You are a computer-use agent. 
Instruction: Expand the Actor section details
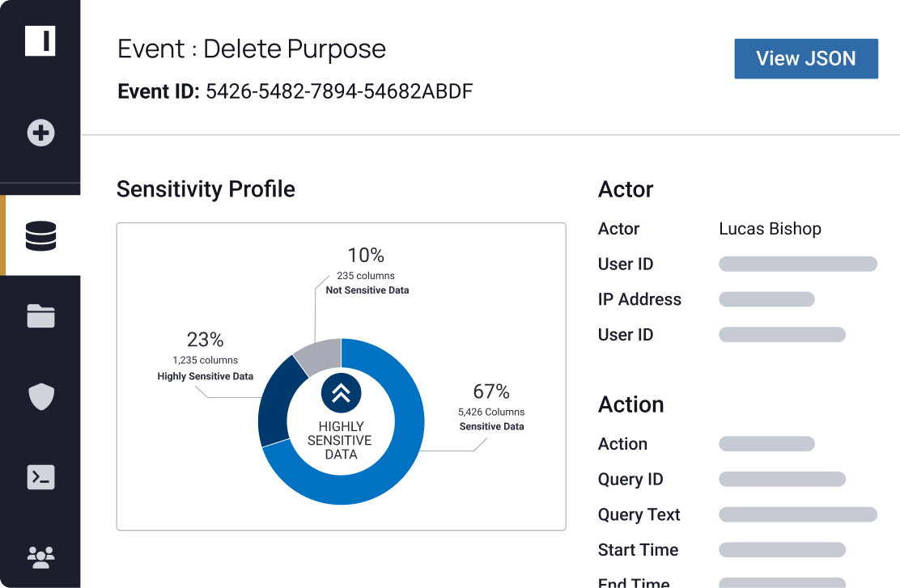[x=625, y=189]
